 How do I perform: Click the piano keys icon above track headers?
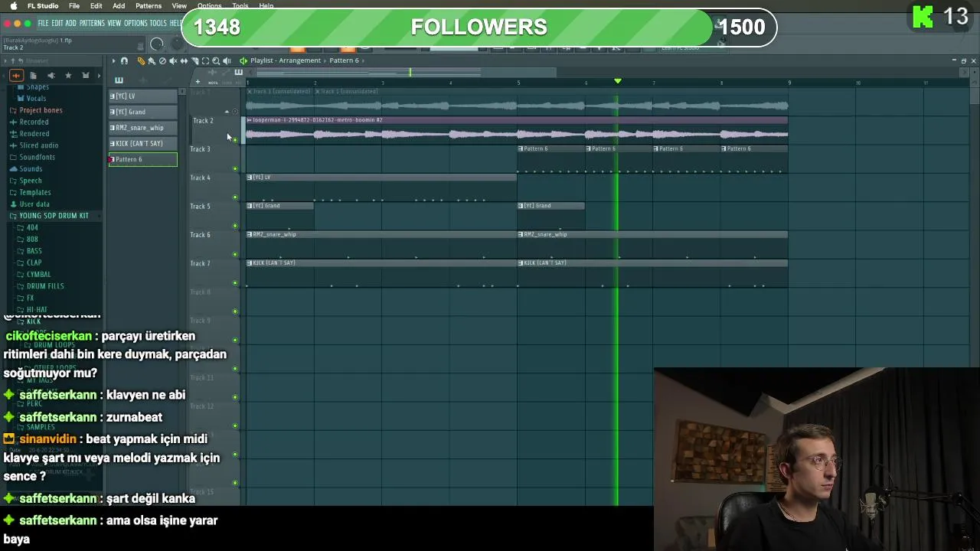click(239, 72)
